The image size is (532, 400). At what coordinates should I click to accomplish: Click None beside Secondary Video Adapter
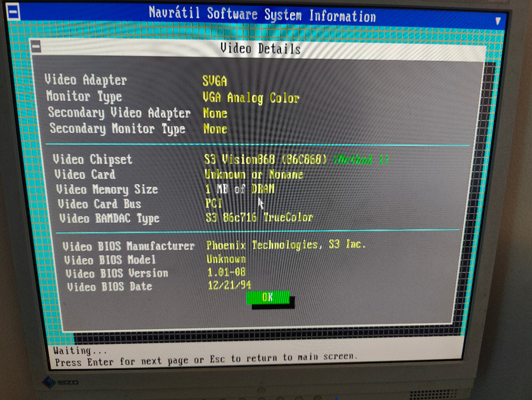point(215,113)
